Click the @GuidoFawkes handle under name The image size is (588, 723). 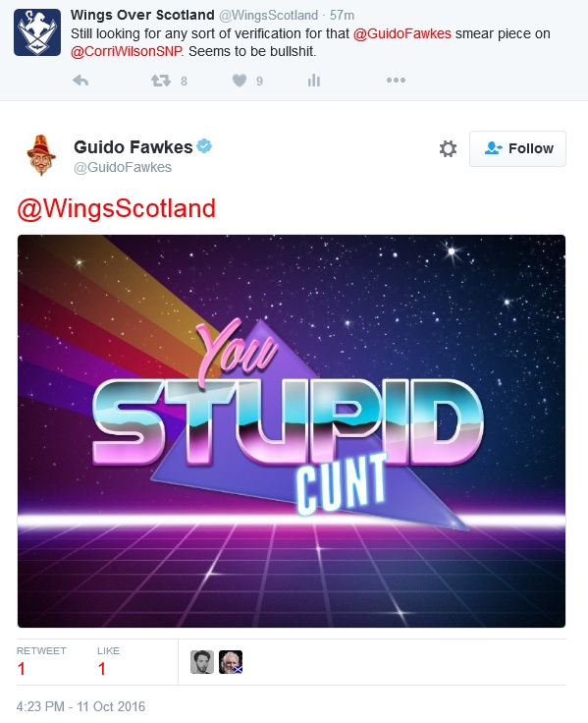click(x=123, y=167)
